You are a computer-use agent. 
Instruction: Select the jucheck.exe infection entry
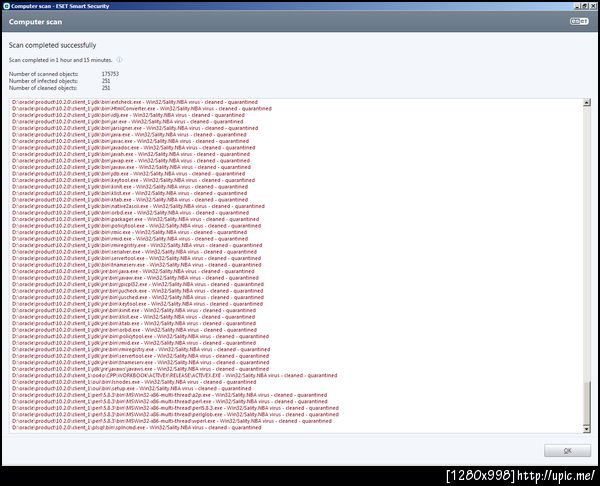(138, 291)
